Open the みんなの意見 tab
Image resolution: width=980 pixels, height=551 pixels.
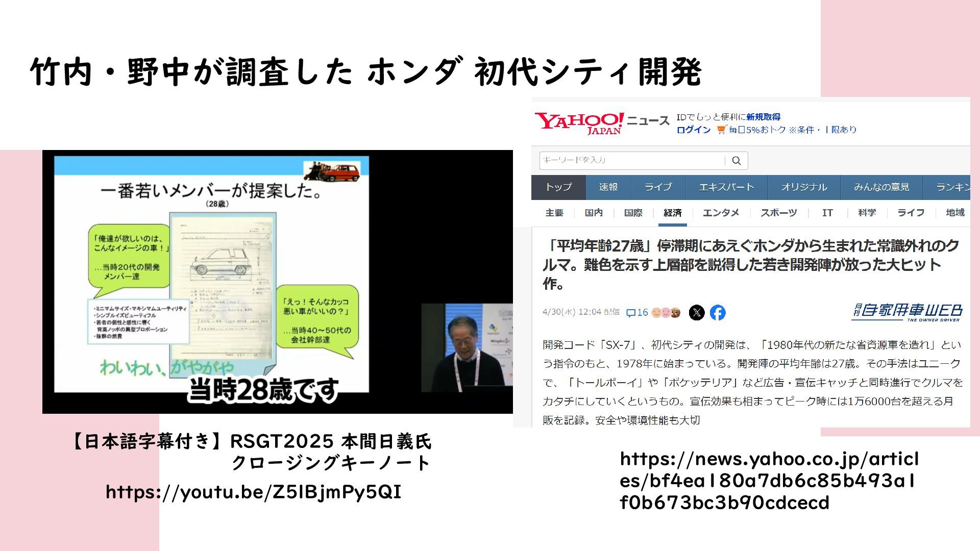pyautogui.click(x=881, y=187)
